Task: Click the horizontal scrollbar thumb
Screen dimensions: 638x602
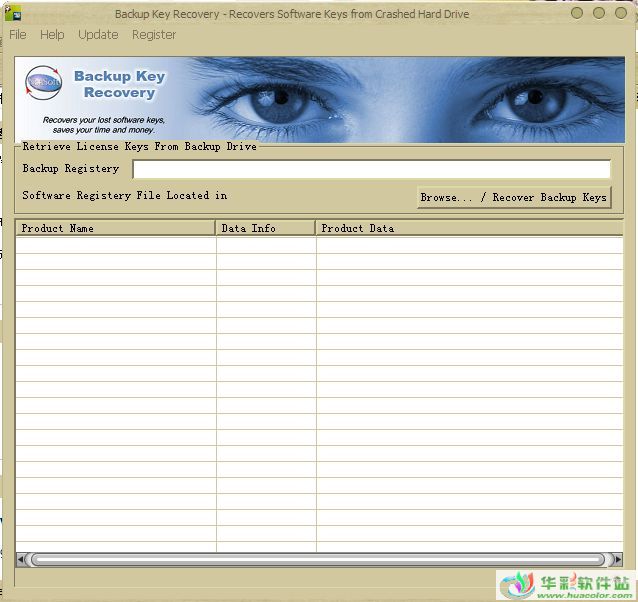Action: [x=317, y=560]
